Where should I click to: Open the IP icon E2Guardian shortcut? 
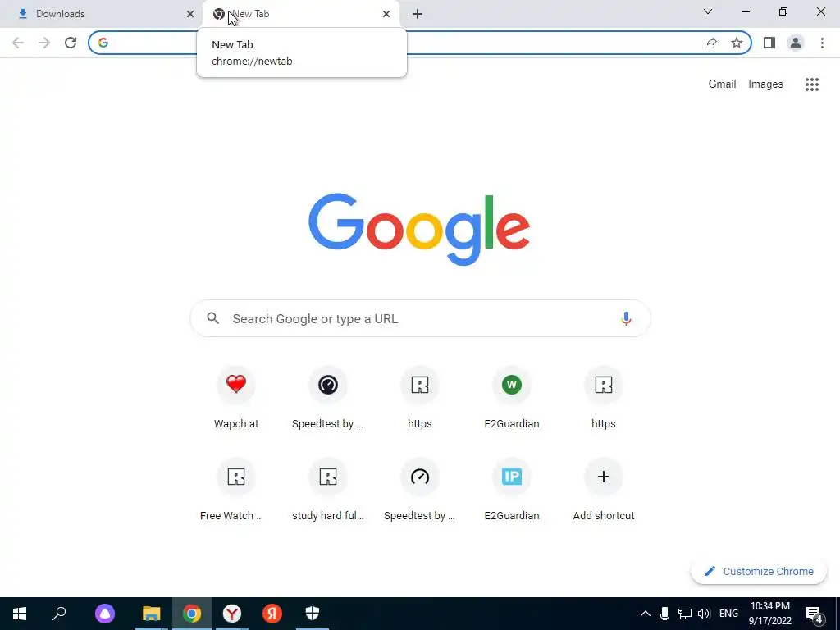512,491
